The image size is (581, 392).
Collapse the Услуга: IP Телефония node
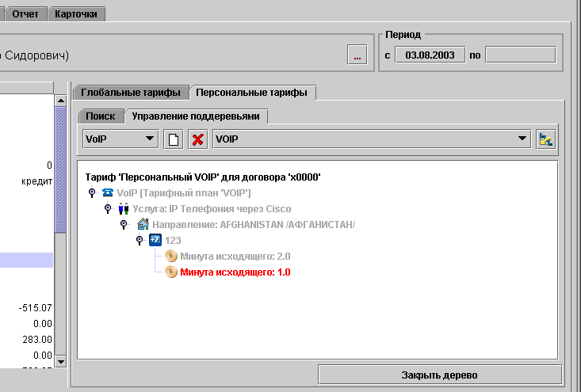(x=108, y=209)
